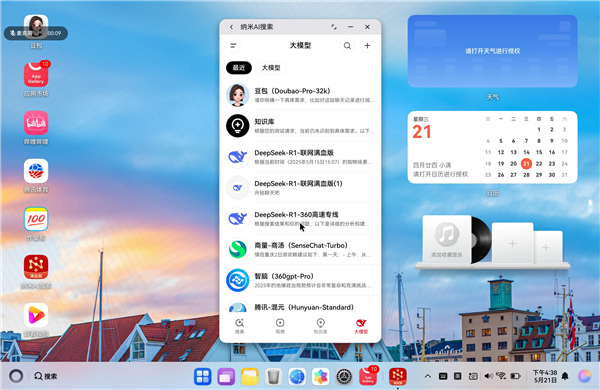Viewport: 600px width, 390px height.
Task: Select the 大模型 filter pill
Action: 271,68
